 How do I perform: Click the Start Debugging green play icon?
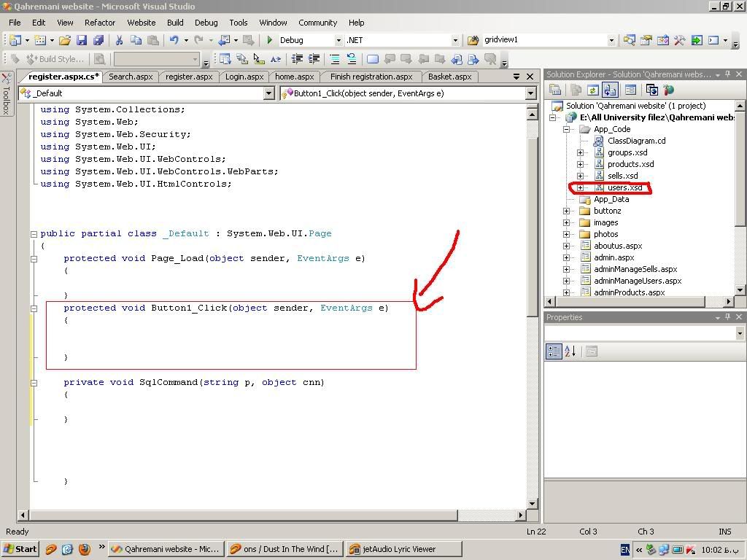270,40
